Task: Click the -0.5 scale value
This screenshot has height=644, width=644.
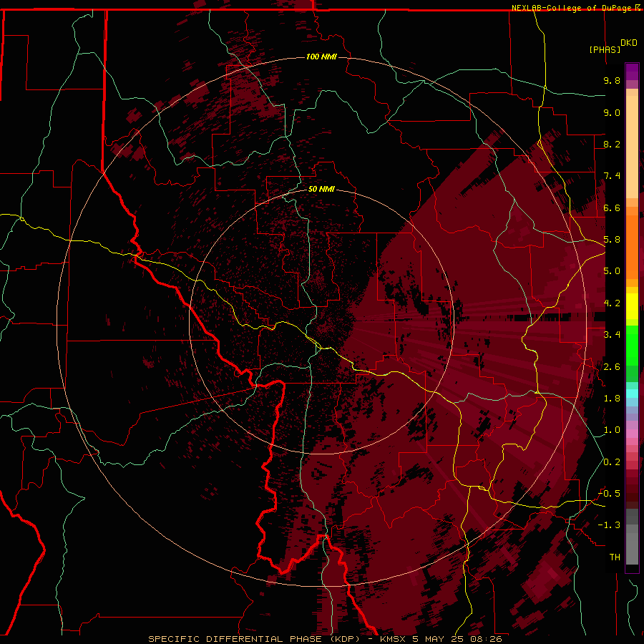Action: (x=609, y=494)
